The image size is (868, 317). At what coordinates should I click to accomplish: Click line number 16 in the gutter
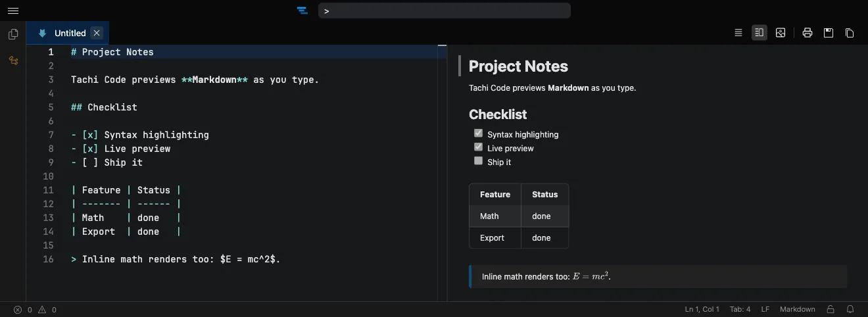[x=48, y=259]
